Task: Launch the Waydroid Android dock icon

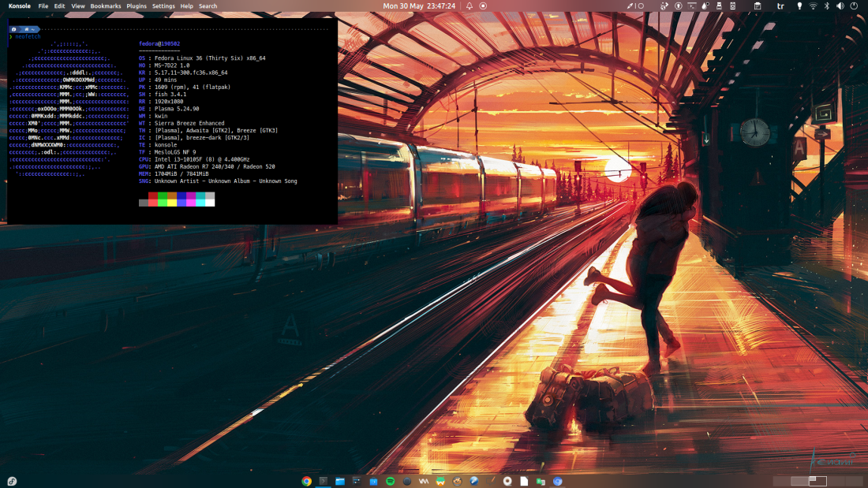Action: click(440, 482)
